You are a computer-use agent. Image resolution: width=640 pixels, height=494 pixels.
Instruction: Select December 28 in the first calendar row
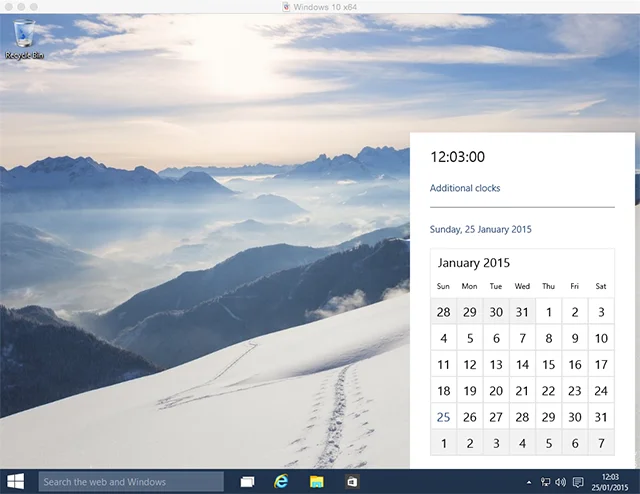click(x=443, y=312)
